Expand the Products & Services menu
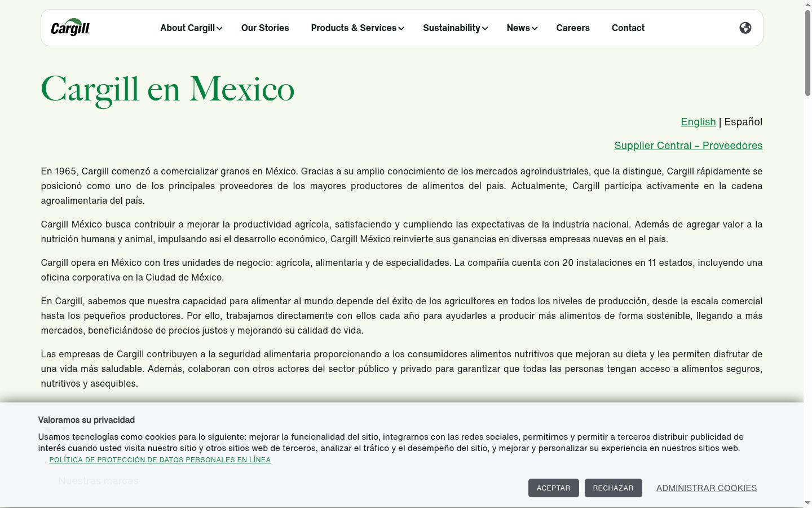 pos(358,28)
